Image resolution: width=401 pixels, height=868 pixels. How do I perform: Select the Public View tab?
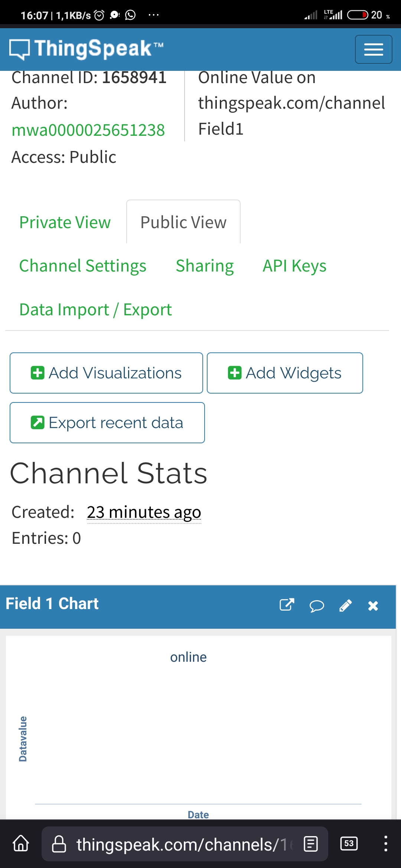coord(183,223)
